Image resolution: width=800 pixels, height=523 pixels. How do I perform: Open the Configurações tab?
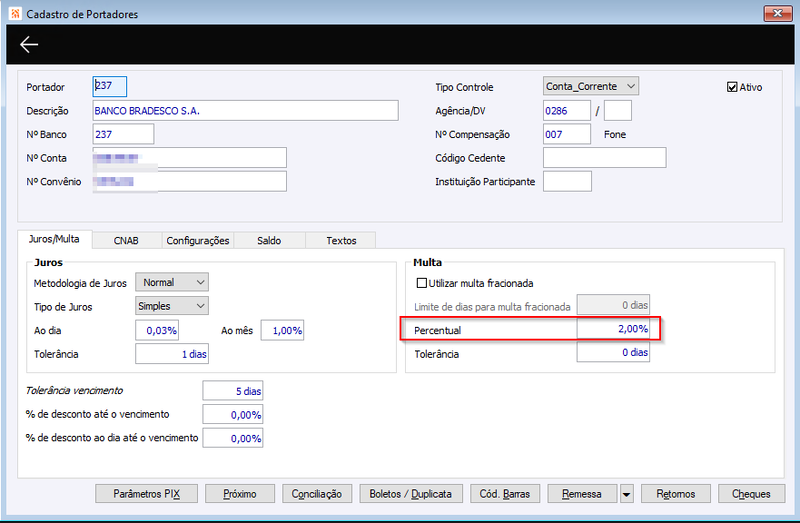point(197,240)
